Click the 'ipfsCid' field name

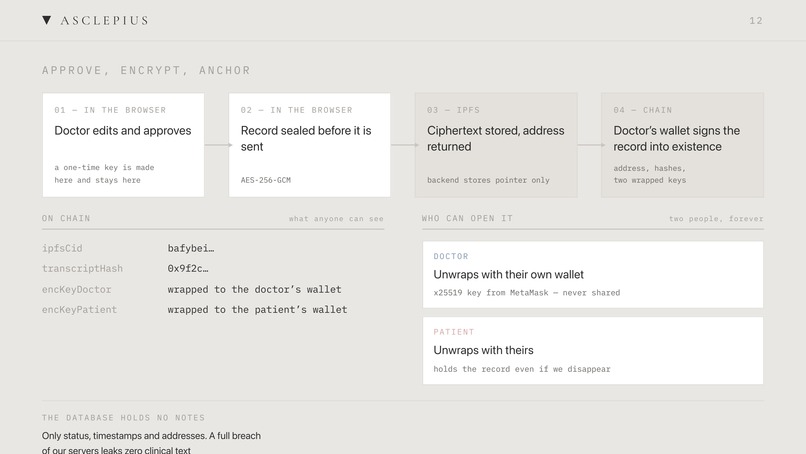tap(62, 248)
